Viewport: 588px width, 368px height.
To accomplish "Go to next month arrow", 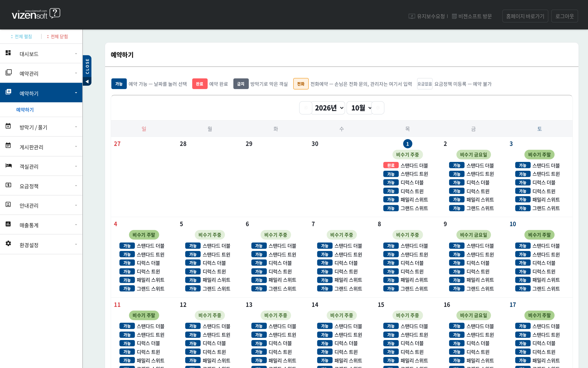I will pyautogui.click(x=378, y=108).
